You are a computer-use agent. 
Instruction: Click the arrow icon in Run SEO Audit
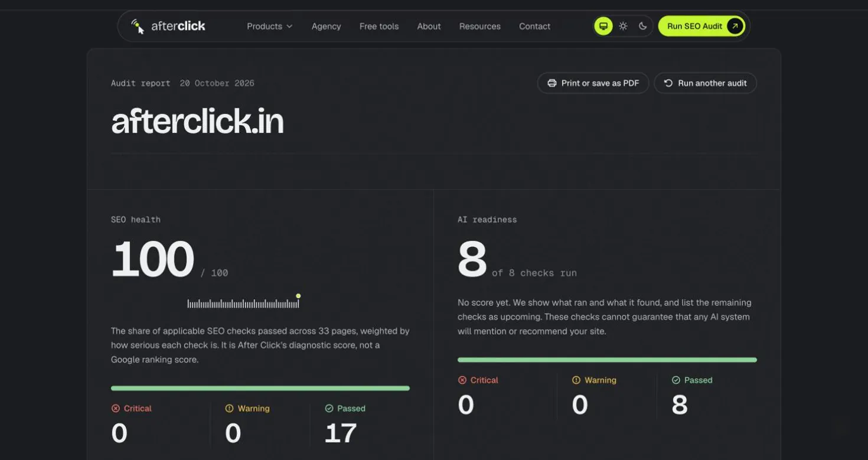point(735,26)
